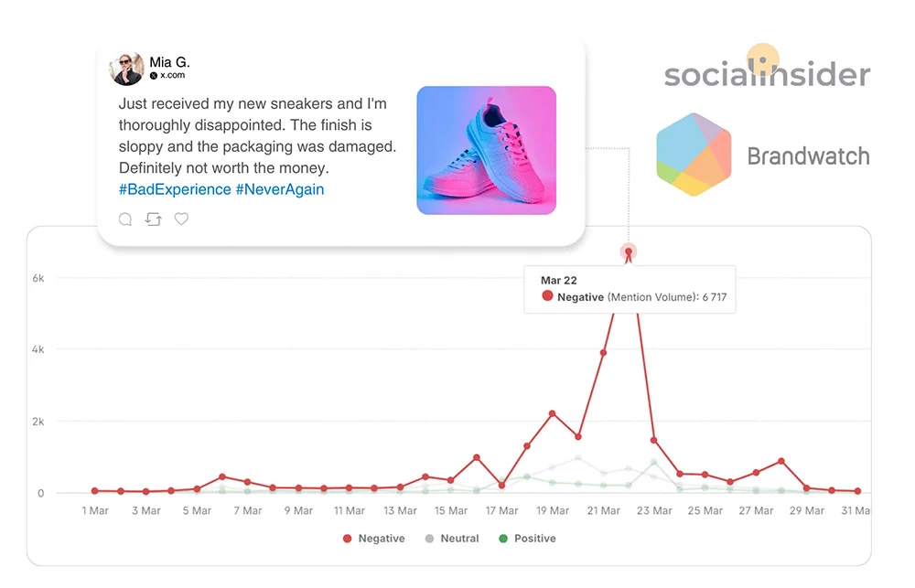Viewport: 915px width, 588px height.
Task: Click the 21 Mar axis label
Action: coord(604,511)
